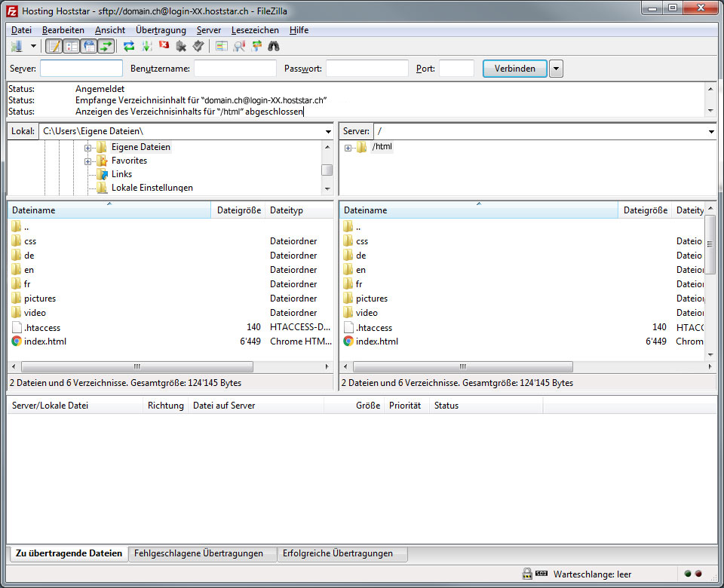Image resolution: width=724 pixels, height=588 pixels.
Task: Focus the Passwort field
Action: 367,69
